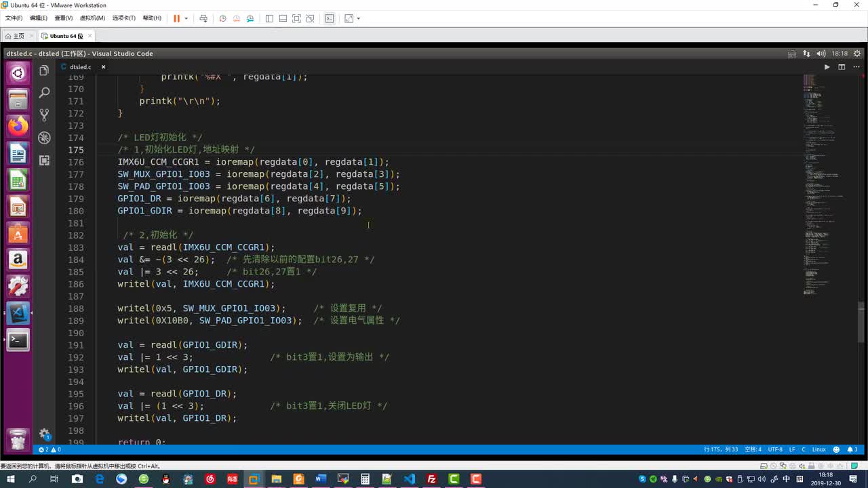Toggle the VMware thumbnail bar
Image resolution: width=868 pixels, height=488 pixels.
click(x=283, y=18)
